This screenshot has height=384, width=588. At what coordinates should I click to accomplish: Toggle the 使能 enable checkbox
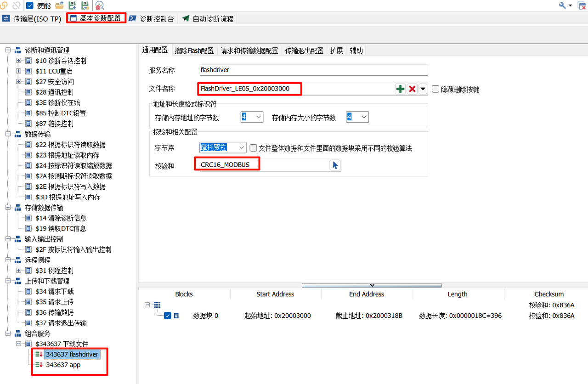(30, 6)
